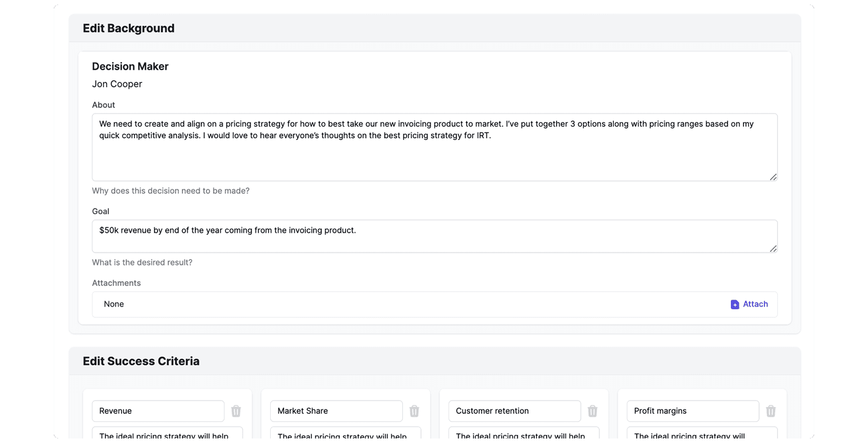The image size is (868, 443).
Task: Edit the Profit margins name input
Action: (692, 411)
